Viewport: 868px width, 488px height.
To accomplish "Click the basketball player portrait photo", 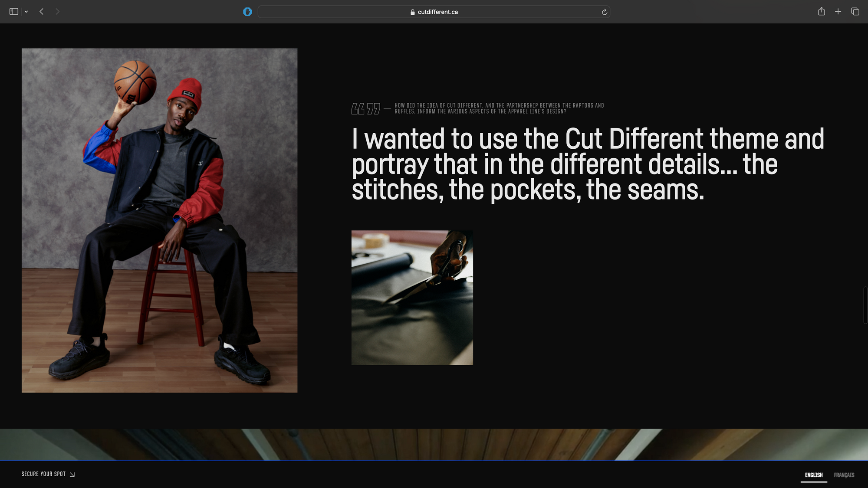I will 159,220.
